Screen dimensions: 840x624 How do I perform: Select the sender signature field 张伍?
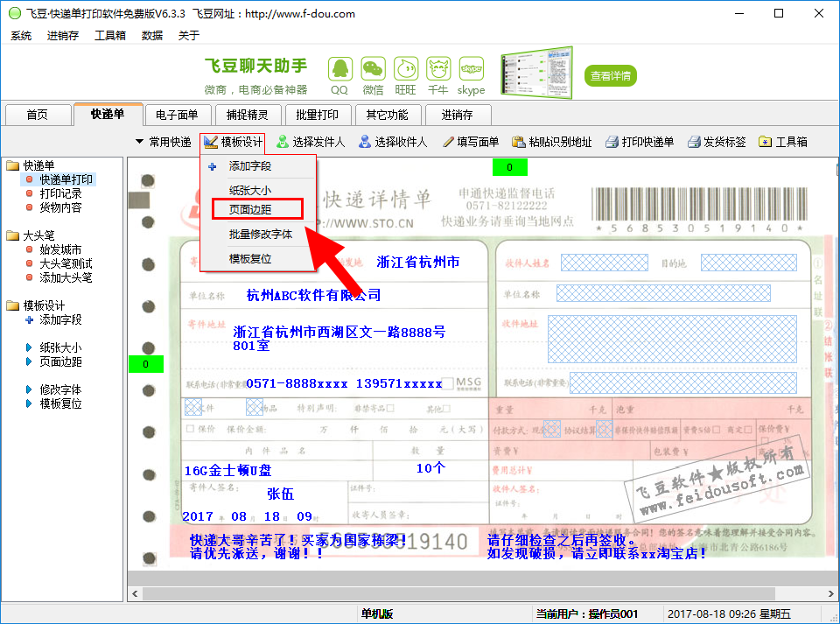coord(280,494)
